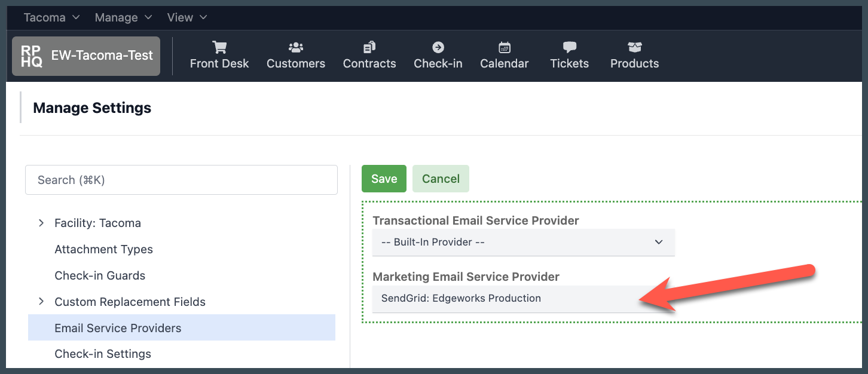The width and height of the screenshot is (868, 374).
Task: Open the Products box icon
Action: click(x=634, y=47)
